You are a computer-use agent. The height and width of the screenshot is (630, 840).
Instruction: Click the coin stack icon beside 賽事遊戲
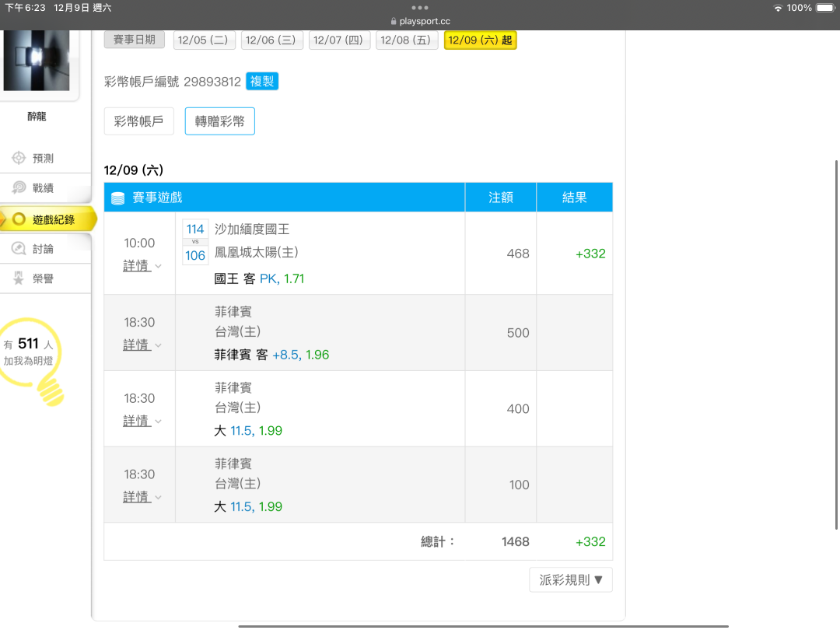(118, 198)
